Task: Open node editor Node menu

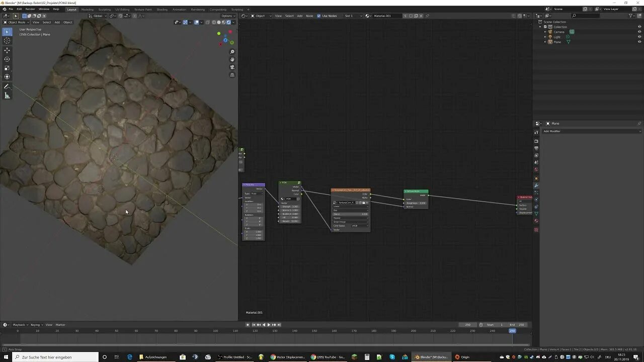Action: pyautogui.click(x=309, y=16)
